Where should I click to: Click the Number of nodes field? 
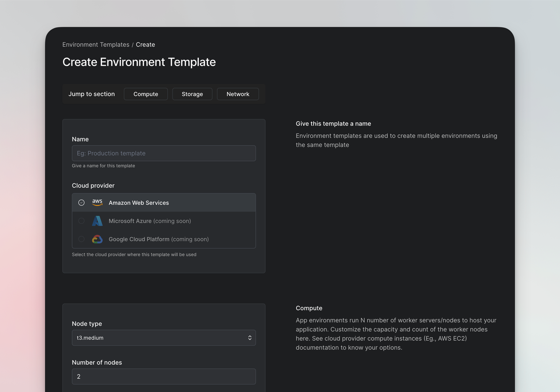tap(163, 377)
